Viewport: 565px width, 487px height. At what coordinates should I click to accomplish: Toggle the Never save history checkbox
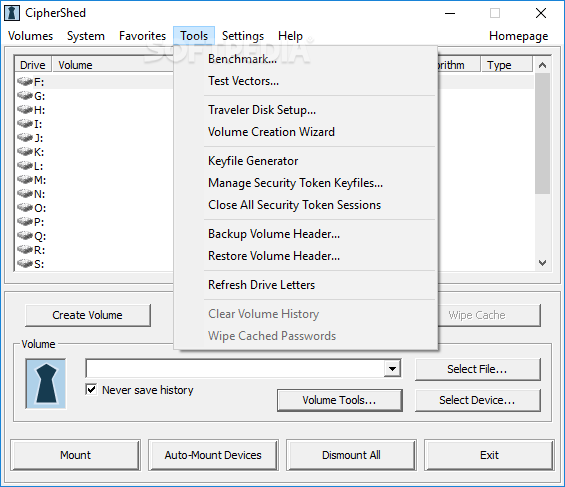pos(92,389)
